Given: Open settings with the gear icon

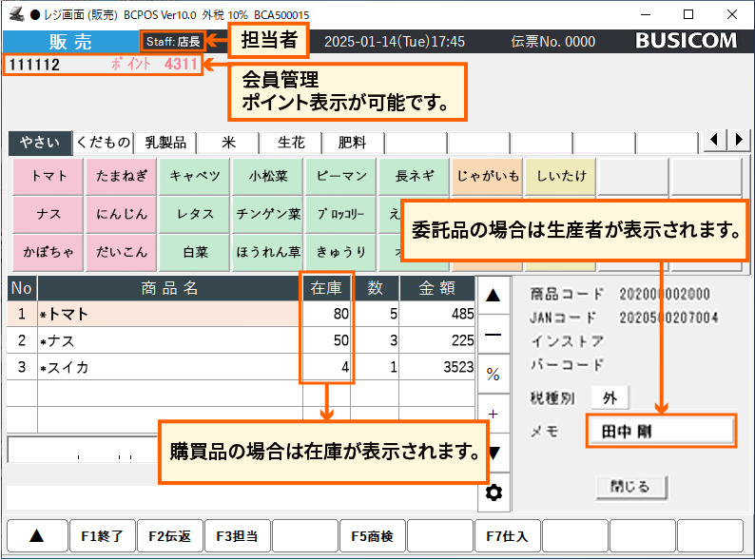Looking at the screenshot, I should click(494, 492).
